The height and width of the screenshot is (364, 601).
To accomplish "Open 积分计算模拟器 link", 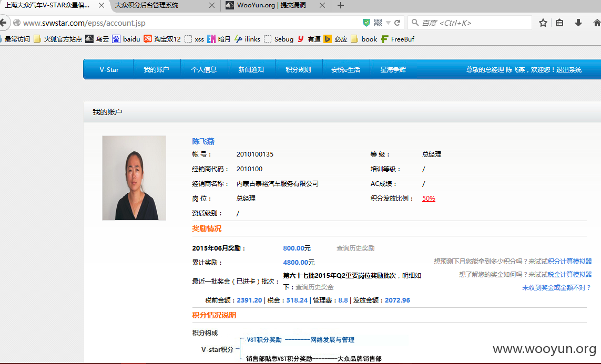I will pyautogui.click(x=569, y=261).
